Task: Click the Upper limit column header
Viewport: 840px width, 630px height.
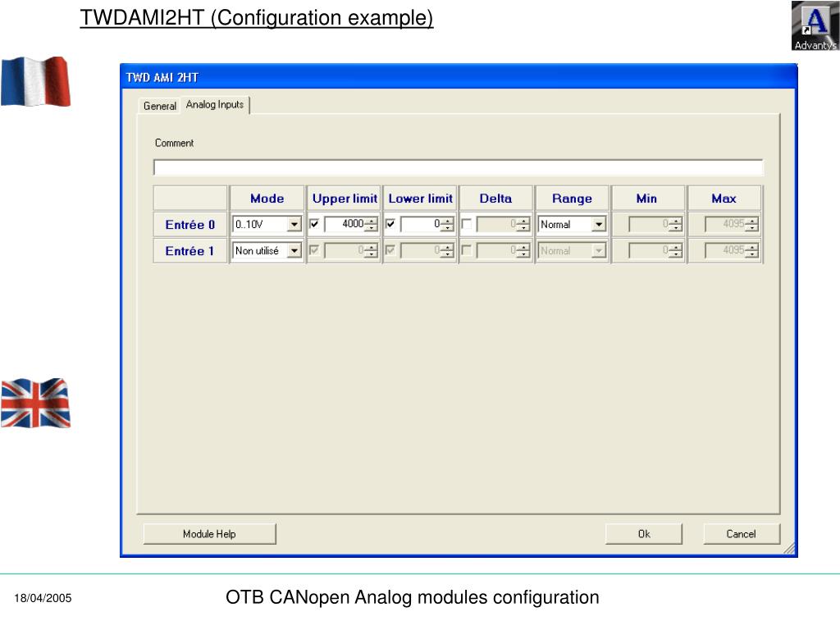Action: pyautogui.click(x=345, y=199)
